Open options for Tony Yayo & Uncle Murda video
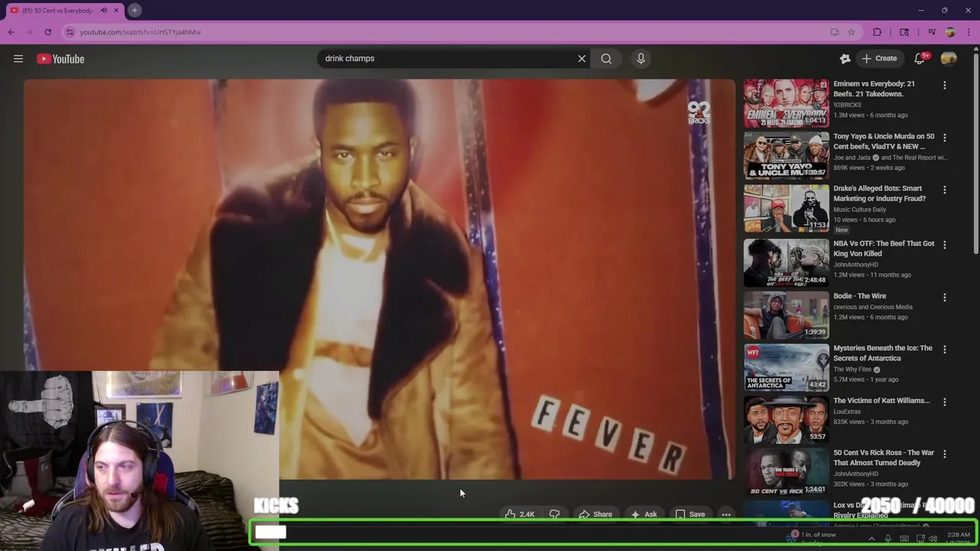 (945, 138)
